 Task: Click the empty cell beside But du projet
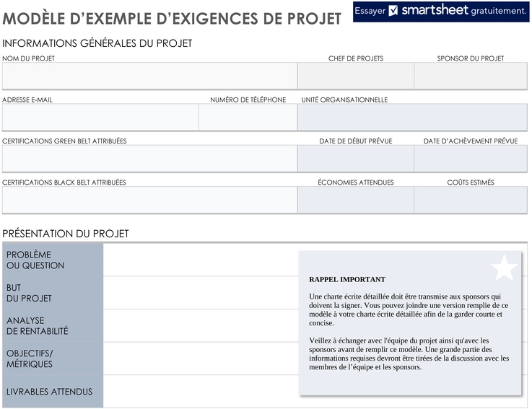[x=201, y=293]
